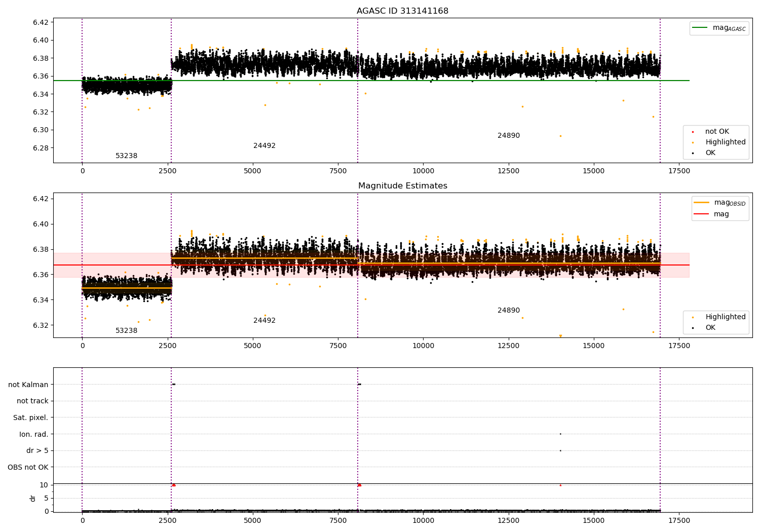This screenshot has height=532, width=760.
Task: Click the plot title AGASC ID 313141168
Action: pyautogui.click(x=402, y=11)
